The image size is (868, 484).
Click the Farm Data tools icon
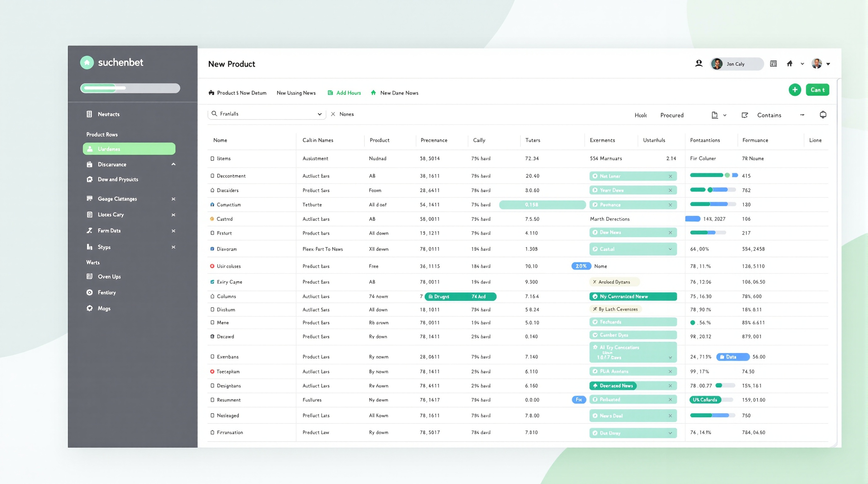[89, 231]
